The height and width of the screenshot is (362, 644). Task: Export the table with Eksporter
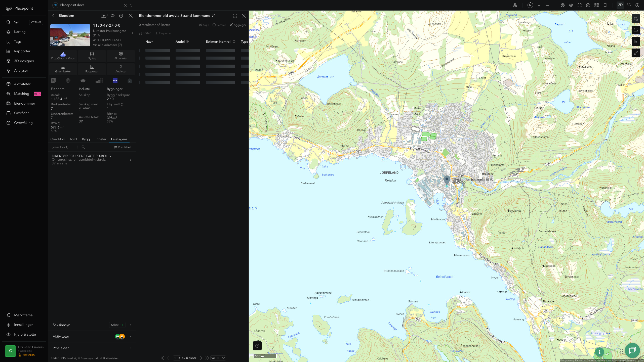163,33
